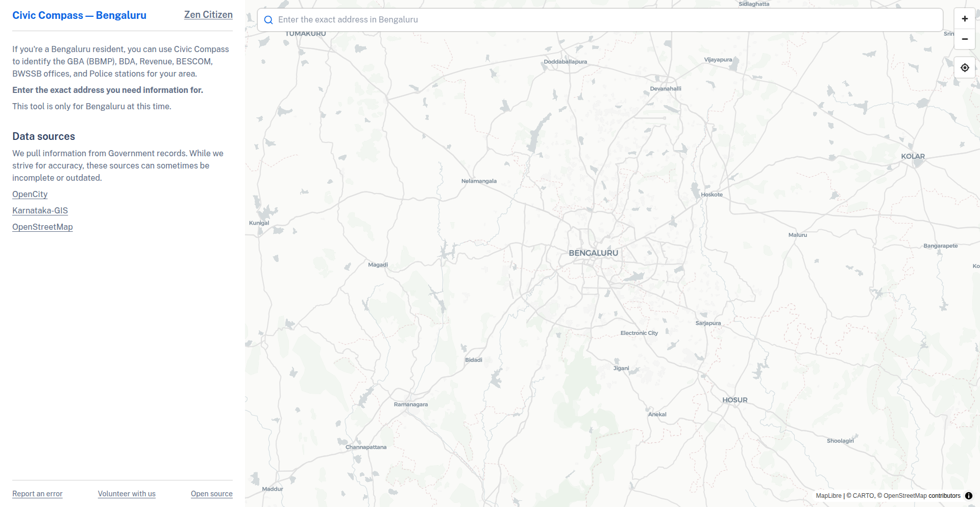
Task: Click the MapLibre attribution link
Action: pyautogui.click(x=828, y=496)
